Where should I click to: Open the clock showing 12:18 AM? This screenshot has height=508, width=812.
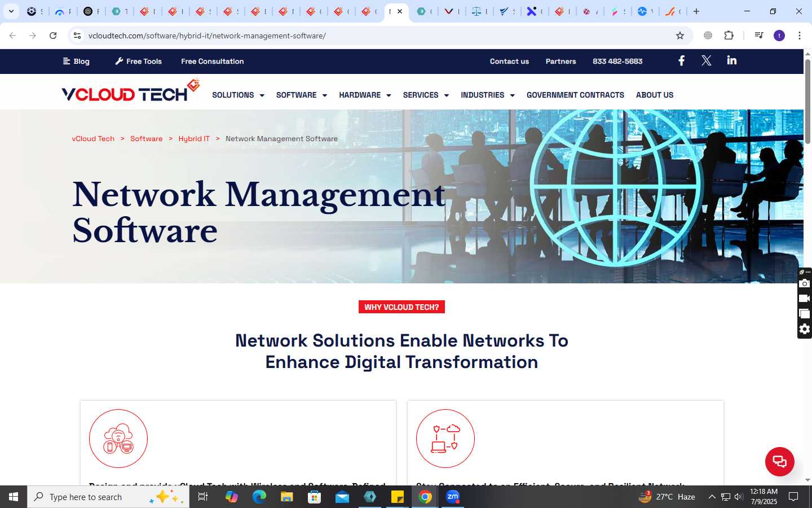pyautogui.click(x=764, y=497)
